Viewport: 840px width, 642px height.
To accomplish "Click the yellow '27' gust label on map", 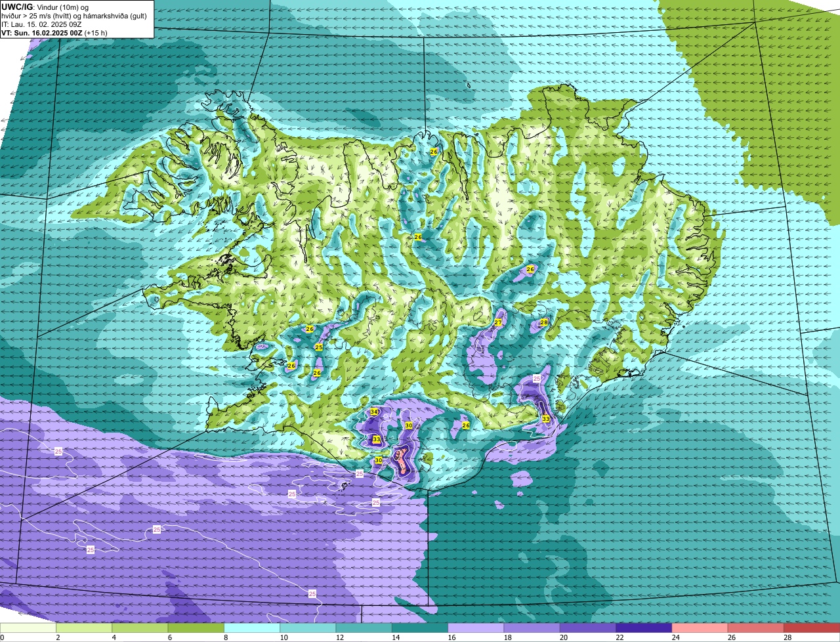I will [498, 322].
